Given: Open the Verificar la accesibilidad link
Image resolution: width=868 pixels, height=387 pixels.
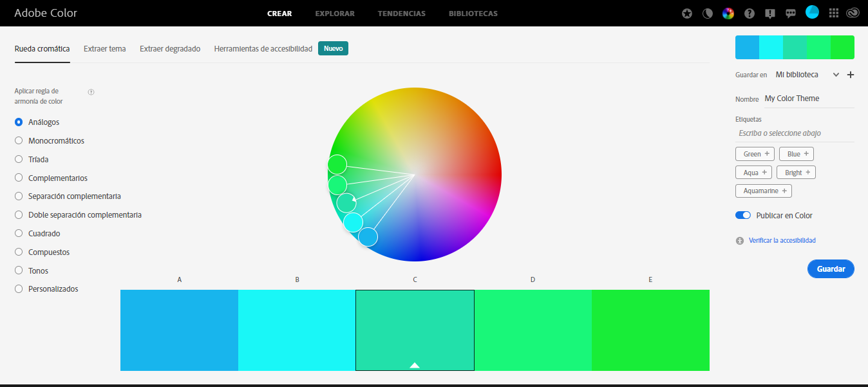Looking at the screenshot, I should click(x=782, y=240).
